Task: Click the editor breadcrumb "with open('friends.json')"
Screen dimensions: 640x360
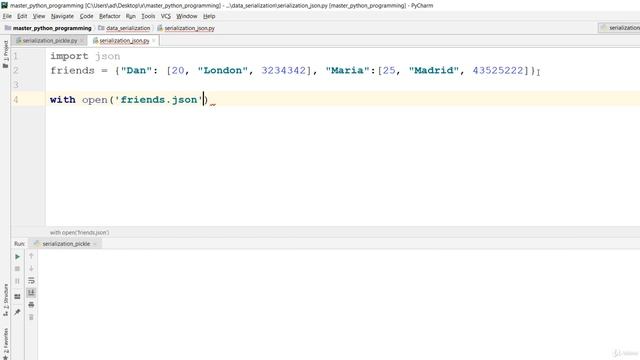Action: (80, 232)
